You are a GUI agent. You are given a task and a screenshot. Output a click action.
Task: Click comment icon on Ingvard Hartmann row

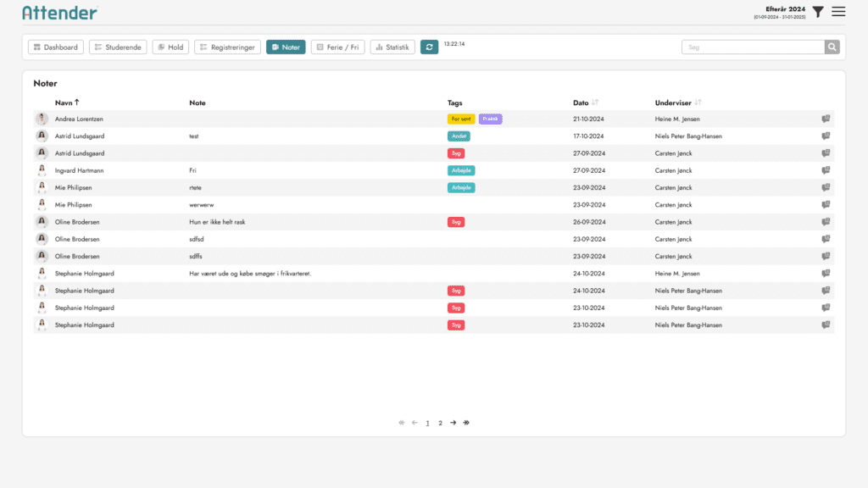point(826,170)
